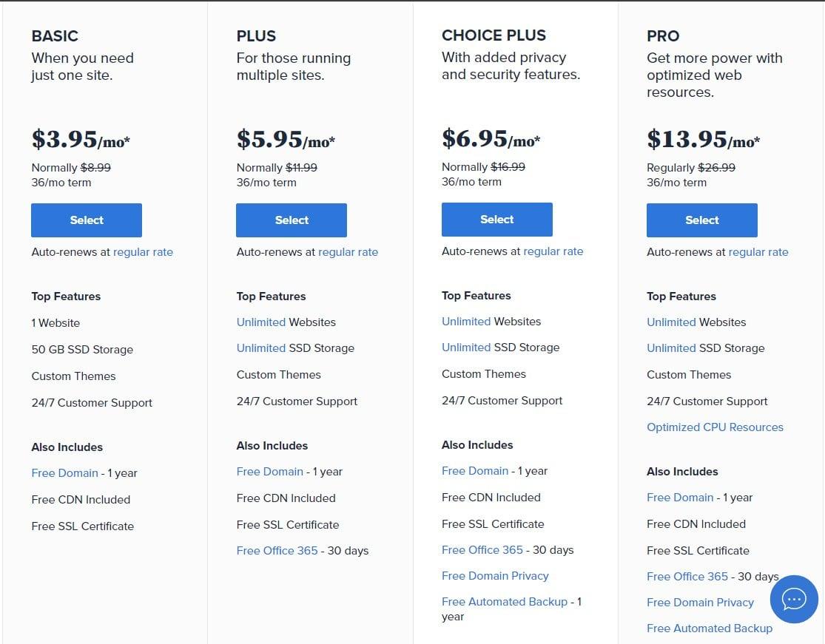This screenshot has width=825, height=644.
Task: Select the BASIC hosting plan
Action: click(87, 220)
